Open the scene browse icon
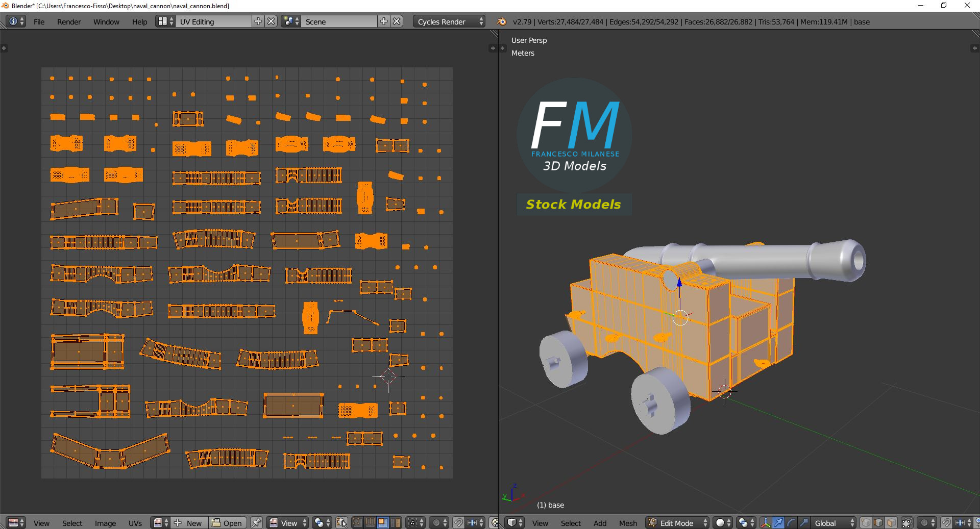 291,21
